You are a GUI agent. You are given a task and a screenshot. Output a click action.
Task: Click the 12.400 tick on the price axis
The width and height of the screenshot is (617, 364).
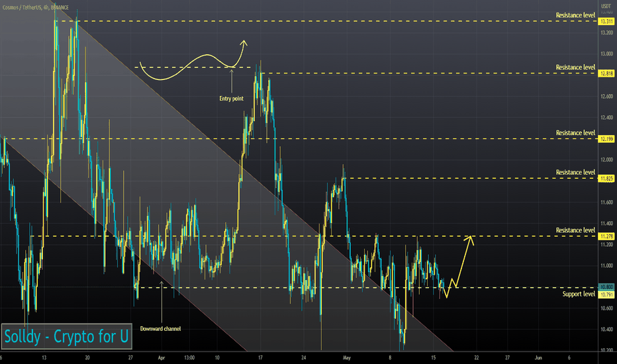(x=606, y=118)
